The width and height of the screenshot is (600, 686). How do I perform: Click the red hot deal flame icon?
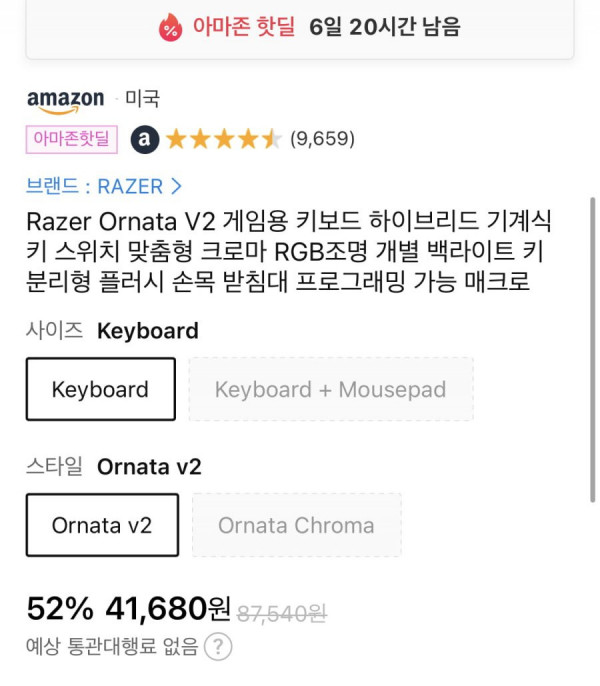click(x=170, y=28)
